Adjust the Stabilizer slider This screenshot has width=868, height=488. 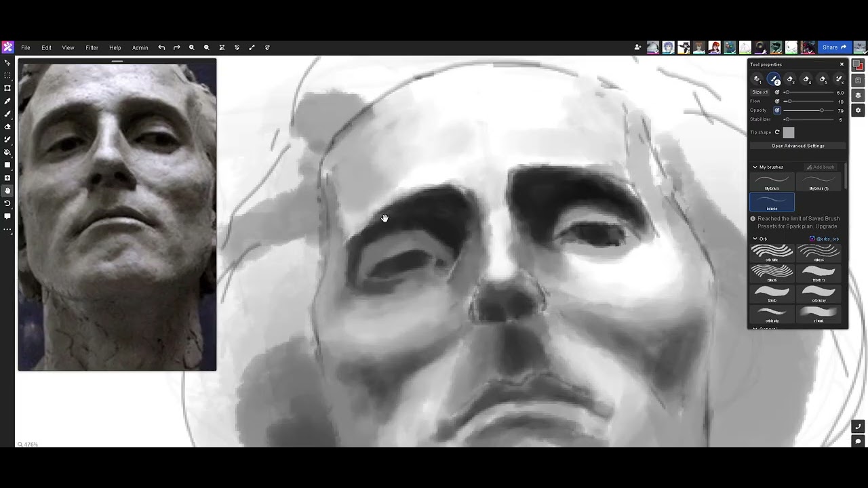[x=808, y=119]
